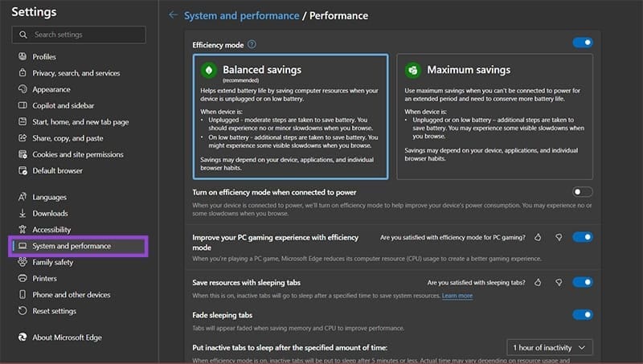The width and height of the screenshot is (643, 364).
Task: Click the Printers icon in the sidebar
Action: [22, 279]
